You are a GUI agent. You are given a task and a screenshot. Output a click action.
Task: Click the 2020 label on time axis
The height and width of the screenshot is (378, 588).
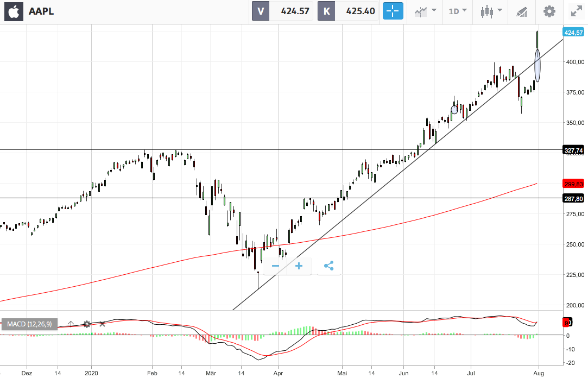click(92, 373)
